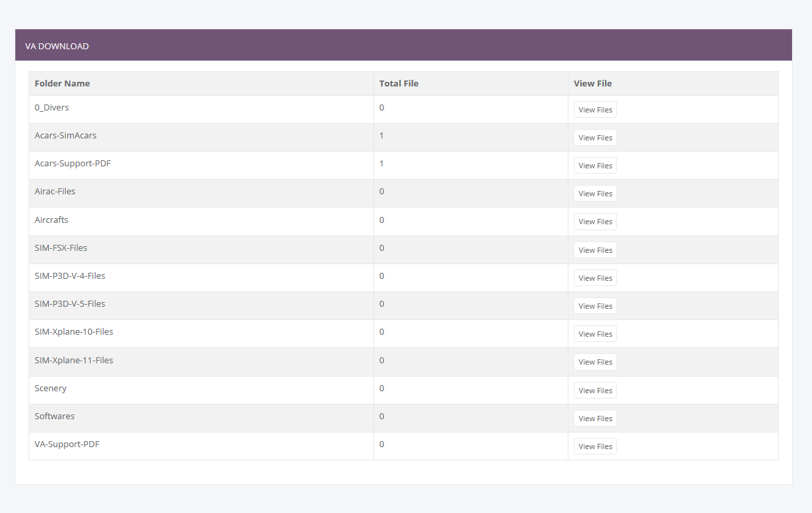This screenshot has height=513, width=812.
Task: Click the total file count for SIM-Xplane-11-Files
Action: tap(381, 360)
